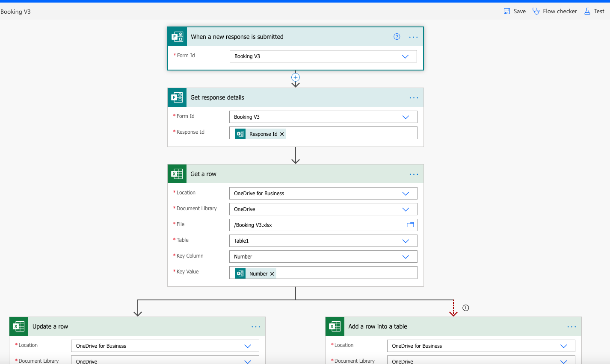Expand the Table dropdown showing Table1

pos(406,241)
